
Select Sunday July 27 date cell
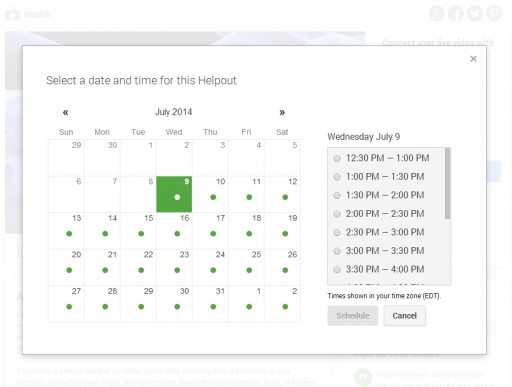point(66,304)
